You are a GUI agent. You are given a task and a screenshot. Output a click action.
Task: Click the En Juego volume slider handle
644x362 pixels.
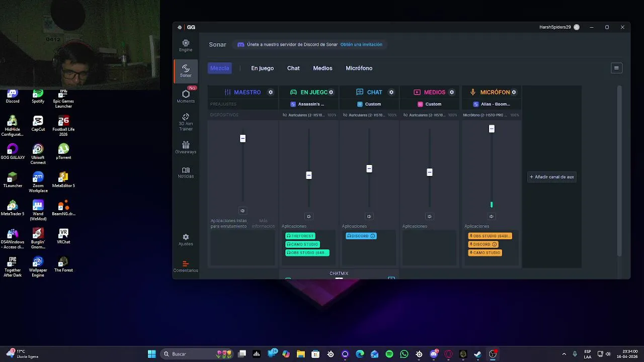[x=308, y=175]
